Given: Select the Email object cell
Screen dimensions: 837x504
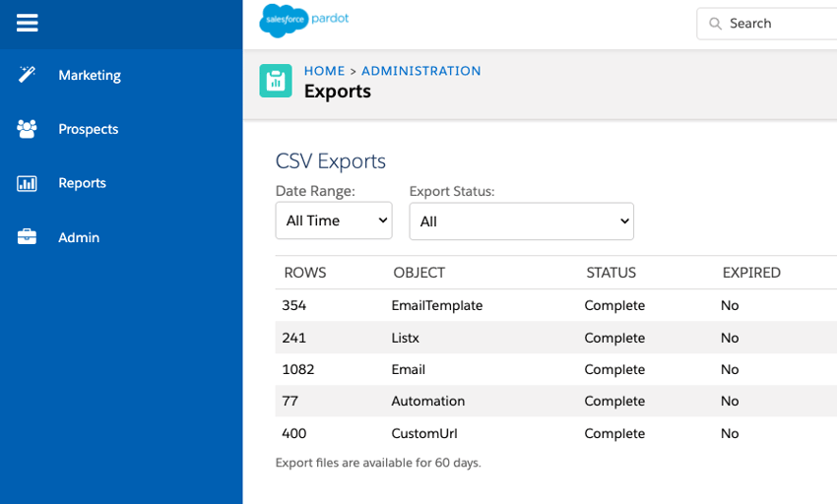Looking at the screenshot, I should 409,369.
